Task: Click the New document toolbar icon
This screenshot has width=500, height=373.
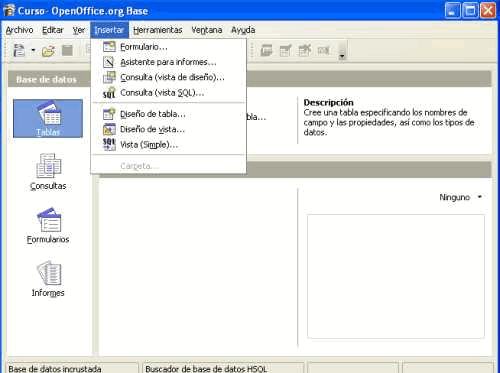Action: (x=19, y=51)
